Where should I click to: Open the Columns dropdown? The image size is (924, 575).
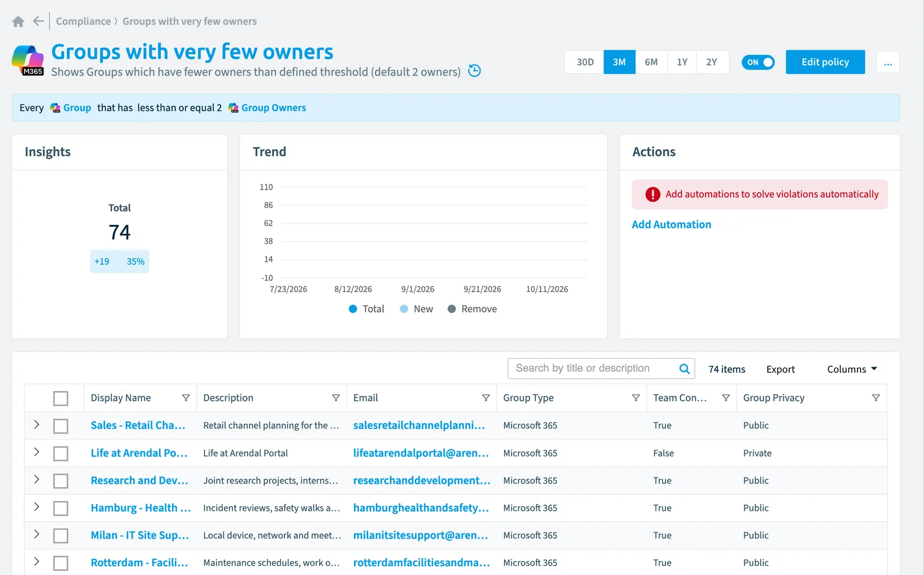point(852,369)
